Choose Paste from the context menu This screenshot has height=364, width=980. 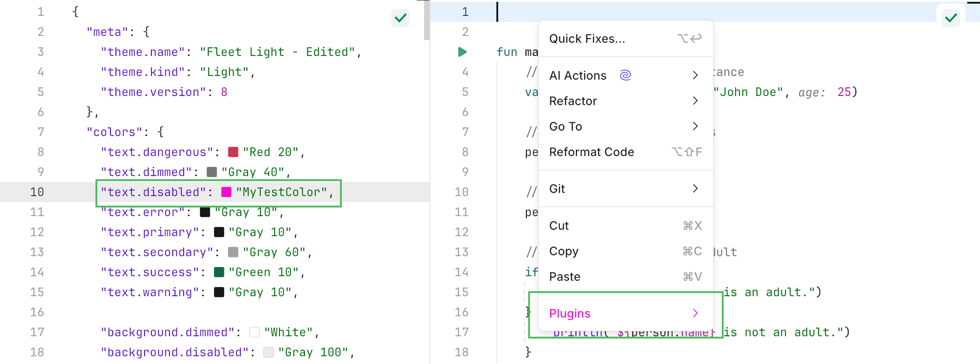coord(625,276)
